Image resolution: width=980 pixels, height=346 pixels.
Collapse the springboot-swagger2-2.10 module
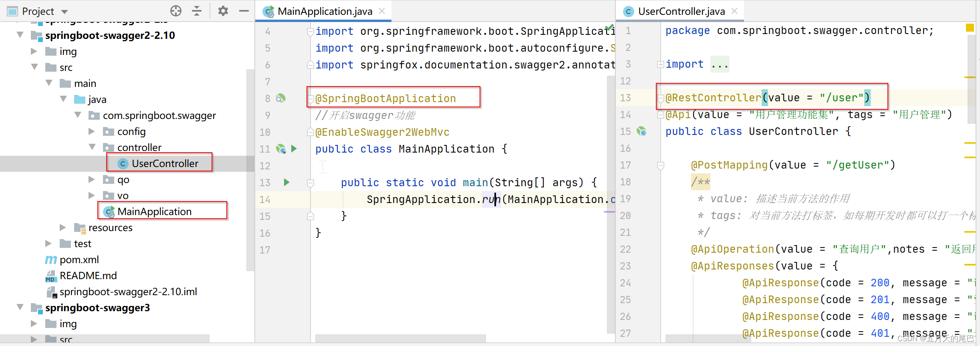click(20, 35)
